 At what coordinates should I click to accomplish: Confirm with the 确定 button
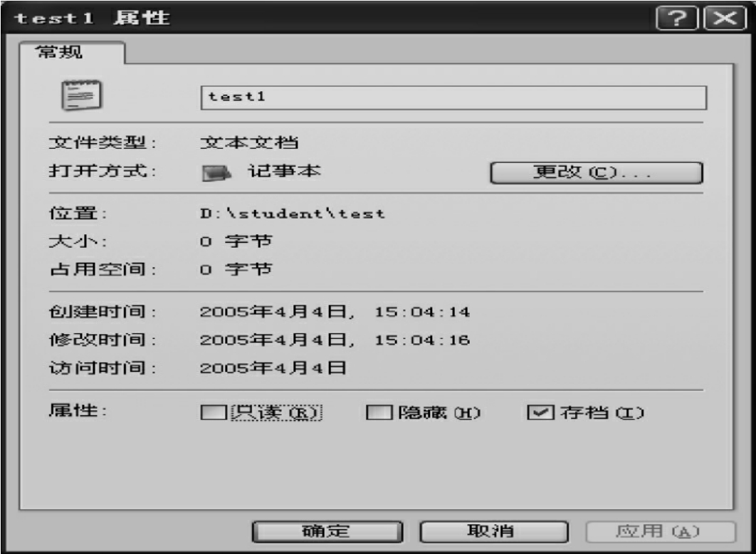pyautogui.click(x=327, y=531)
